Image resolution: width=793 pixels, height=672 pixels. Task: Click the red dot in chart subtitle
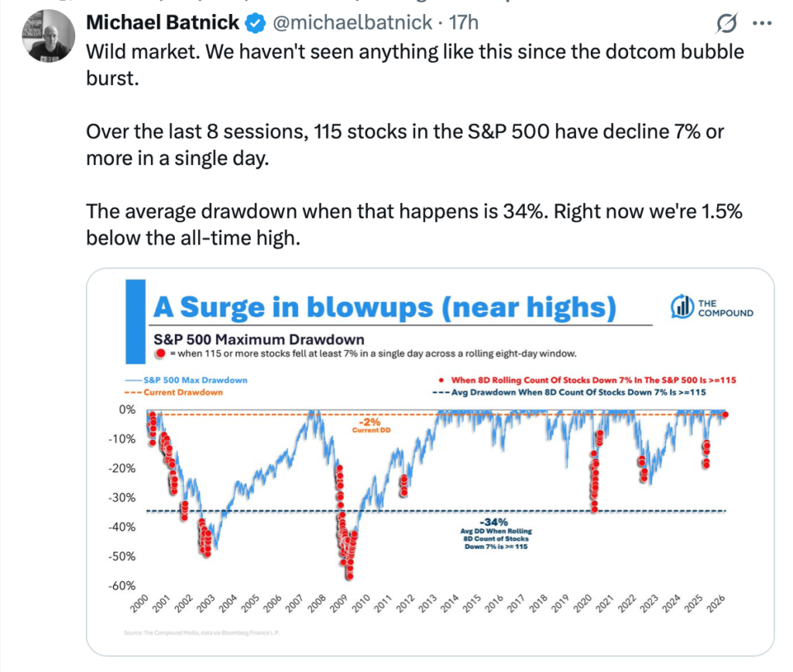tap(160, 353)
